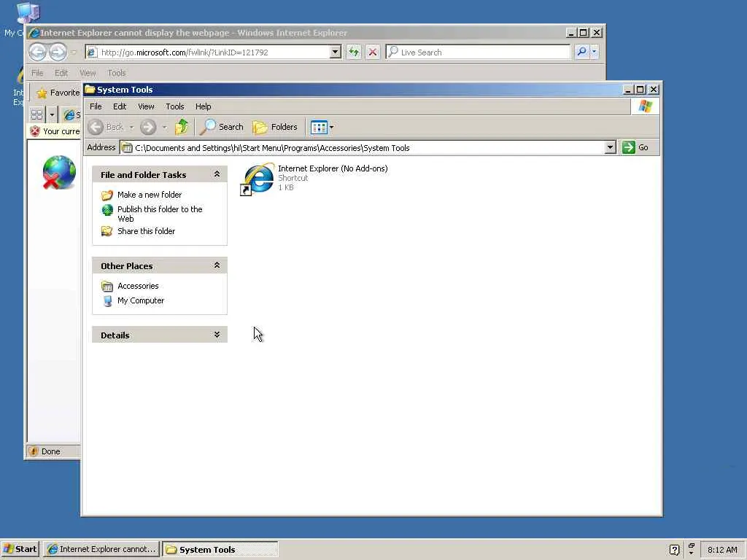Image resolution: width=747 pixels, height=560 pixels.
Task: Expand the Address bar dropdown in System Tools
Action: (611, 147)
